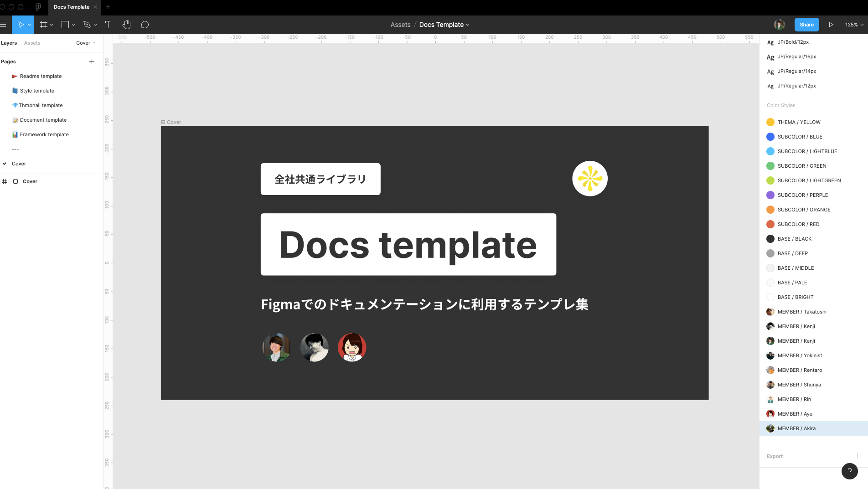Image resolution: width=868 pixels, height=489 pixels.
Task: Open Pen tool options dropdown
Action: (95, 25)
